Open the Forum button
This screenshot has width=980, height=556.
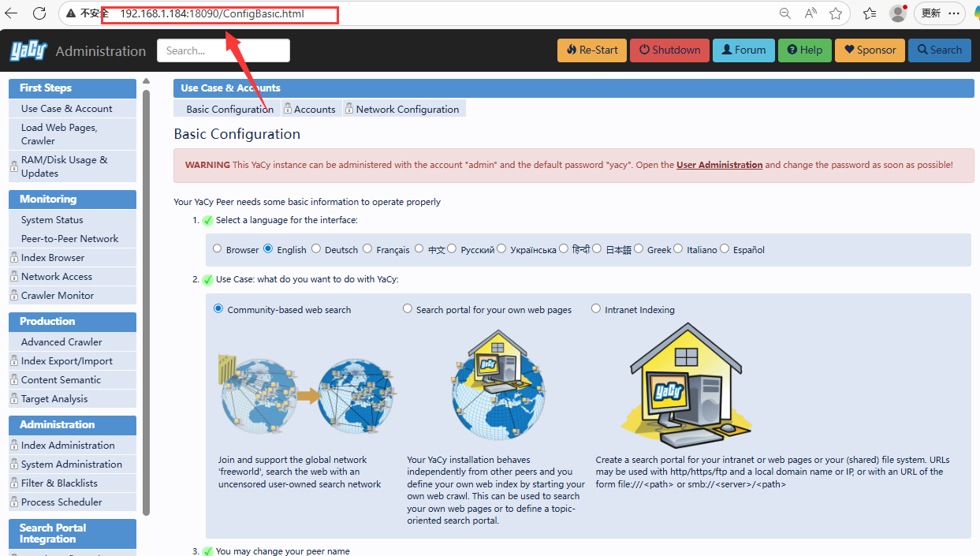point(743,50)
